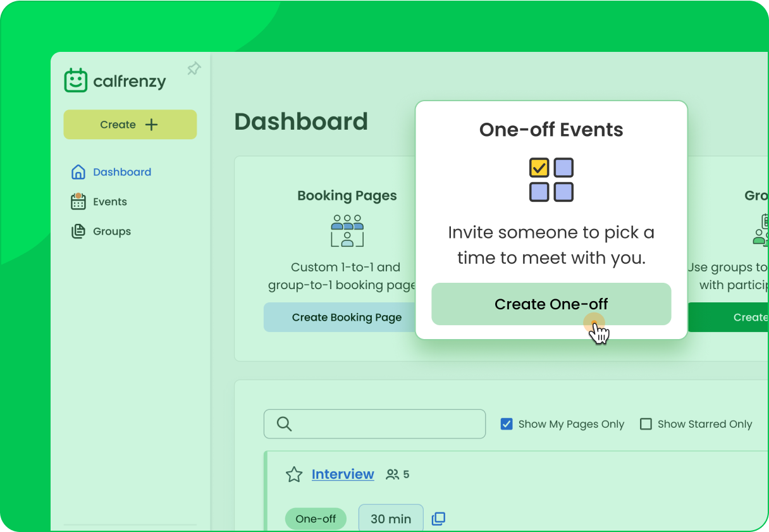Image resolution: width=769 pixels, height=532 pixels.
Task: Click the Events calendar icon in the sidebar
Action: (x=77, y=201)
